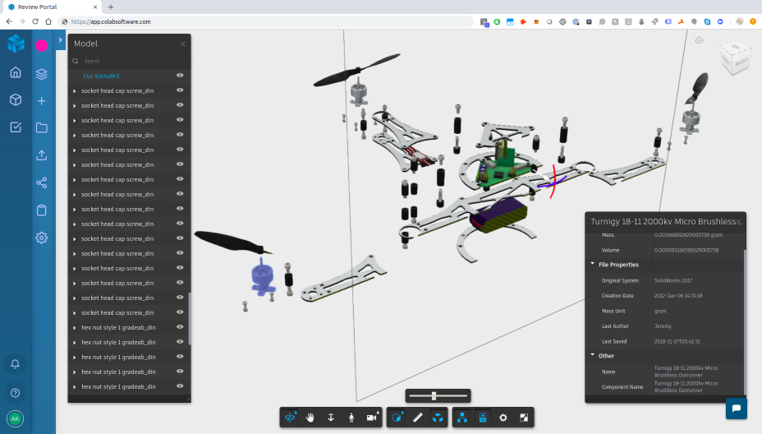Open the 3D cube models icon in sidebar
The image size is (762, 434).
16,100
